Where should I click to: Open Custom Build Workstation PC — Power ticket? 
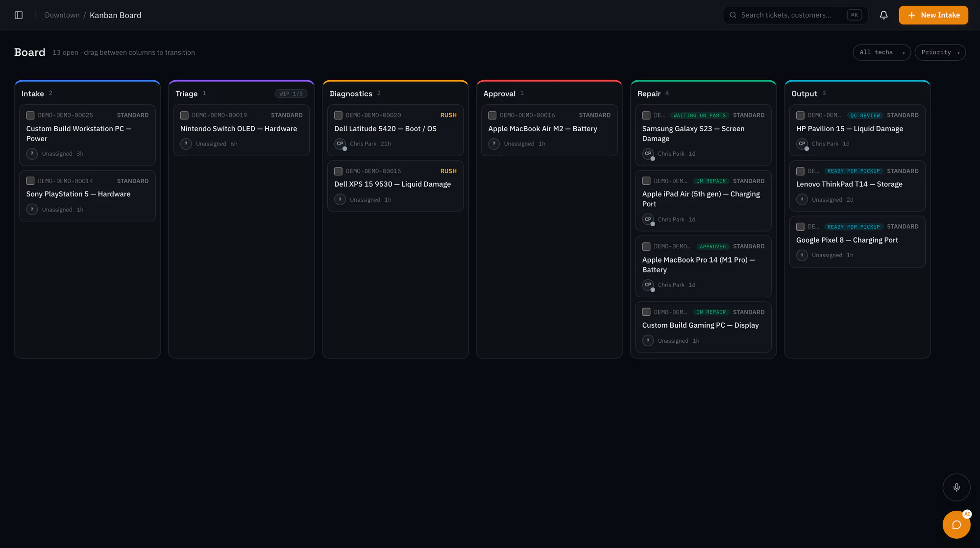pyautogui.click(x=87, y=135)
